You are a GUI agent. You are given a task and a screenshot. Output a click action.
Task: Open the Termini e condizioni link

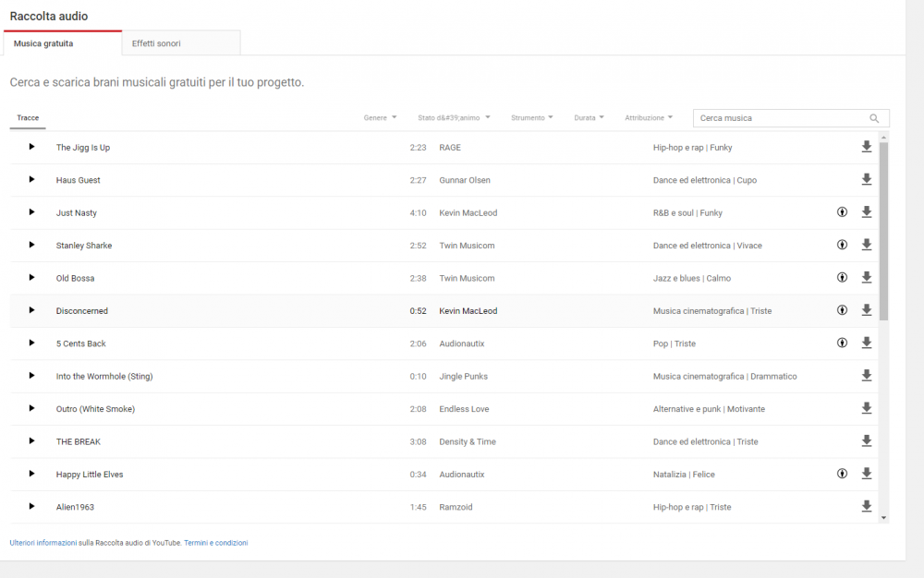(215, 543)
